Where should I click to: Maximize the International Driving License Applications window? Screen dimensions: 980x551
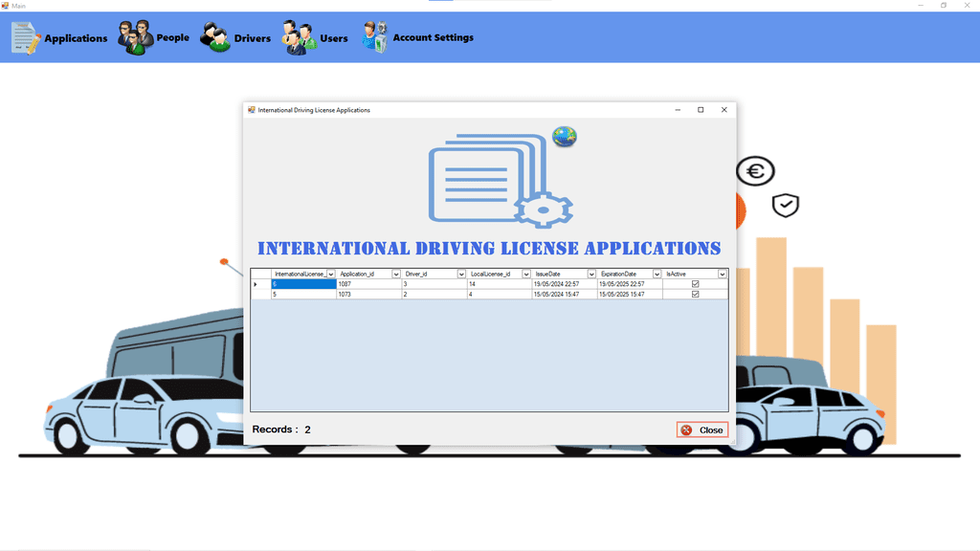tap(701, 110)
